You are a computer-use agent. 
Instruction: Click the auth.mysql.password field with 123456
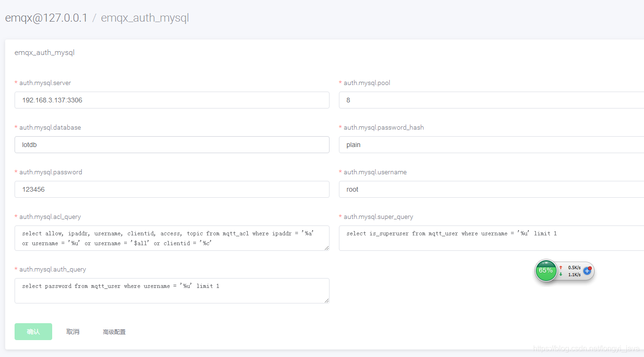(172, 189)
